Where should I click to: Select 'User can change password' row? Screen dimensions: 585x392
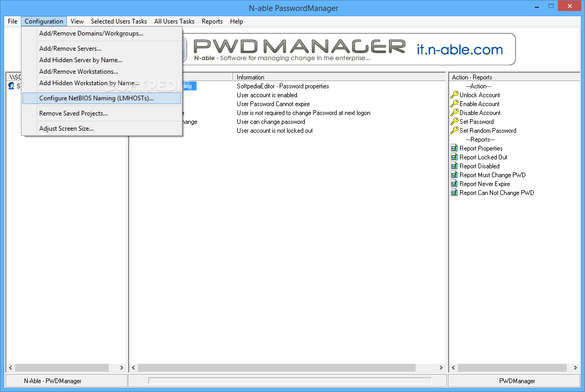[x=271, y=122]
